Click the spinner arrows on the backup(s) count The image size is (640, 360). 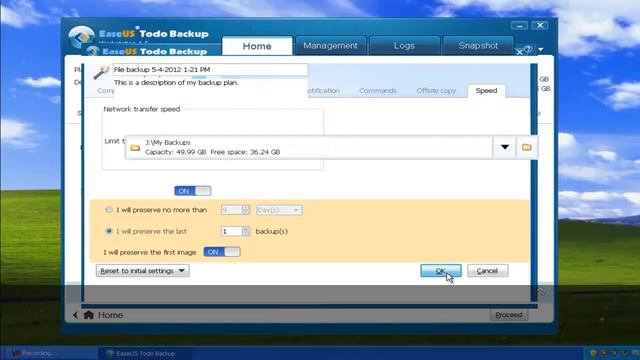[x=246, y=231]
